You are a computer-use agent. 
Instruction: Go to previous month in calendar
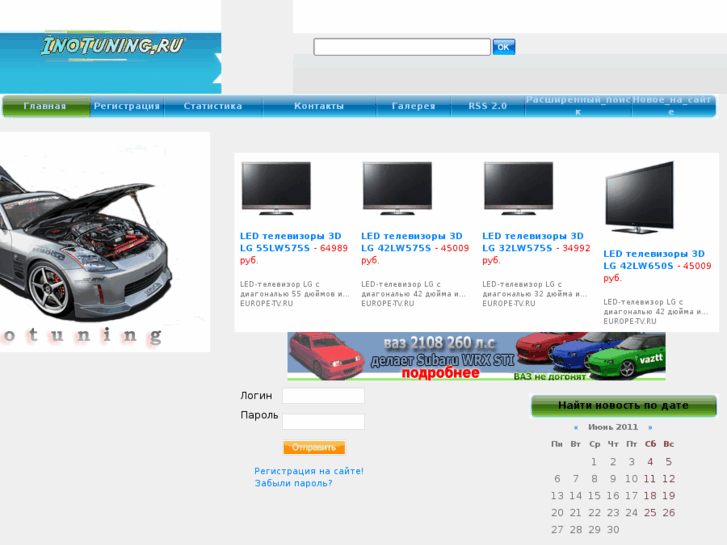(x=576, y=427)
